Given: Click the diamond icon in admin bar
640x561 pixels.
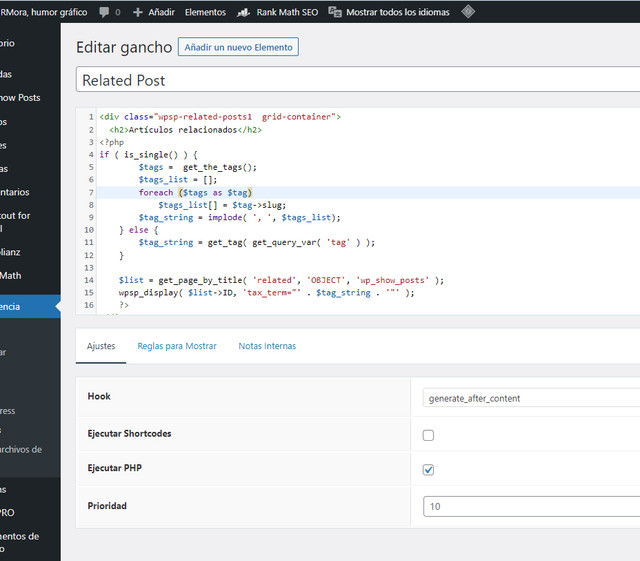Looking at the screenshot, I should tap(468, 11).
